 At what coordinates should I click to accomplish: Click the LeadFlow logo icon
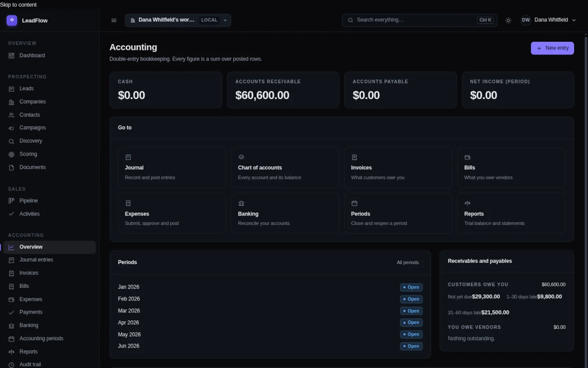(x=12, y=20)
